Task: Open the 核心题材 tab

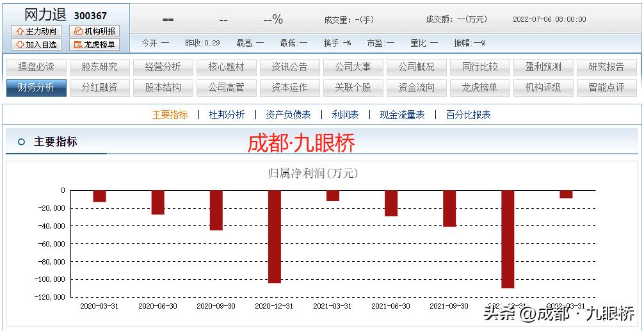Action: click(x=227, y=67)
